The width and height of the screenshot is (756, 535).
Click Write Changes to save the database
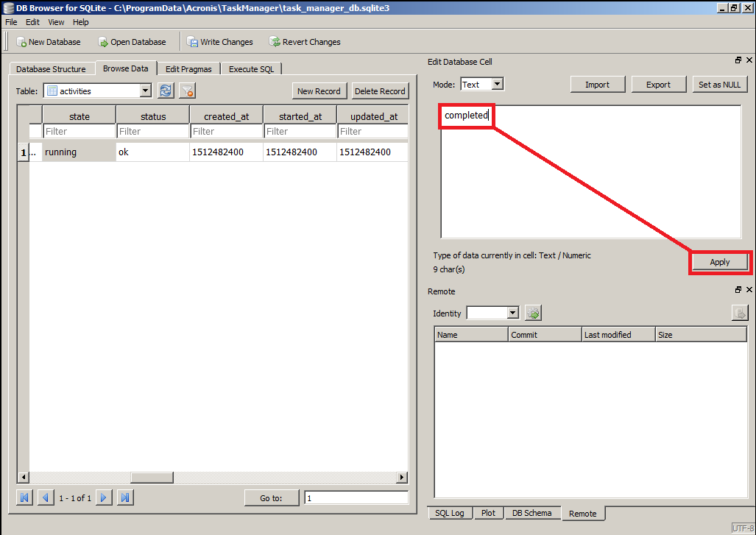click(220, 42)
